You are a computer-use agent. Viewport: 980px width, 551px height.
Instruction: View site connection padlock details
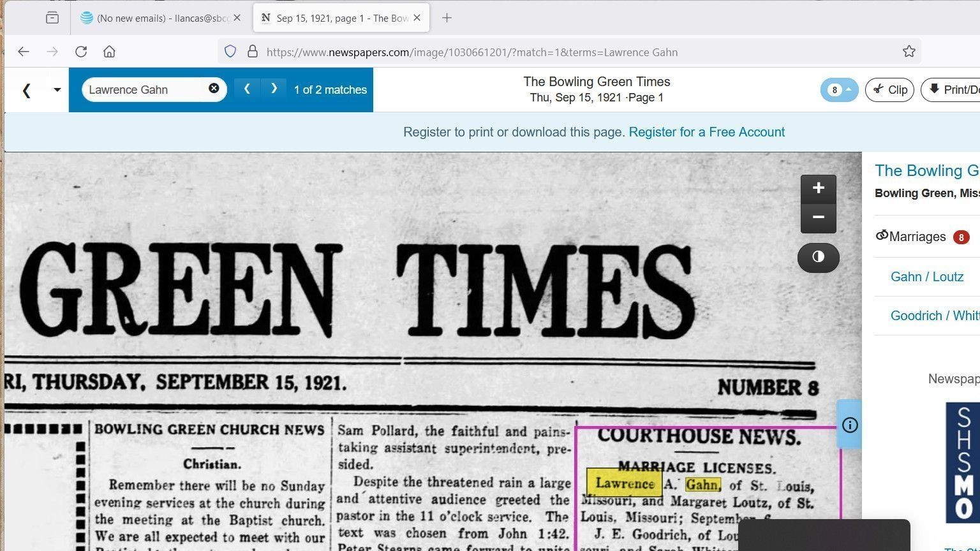pos(253,52)
